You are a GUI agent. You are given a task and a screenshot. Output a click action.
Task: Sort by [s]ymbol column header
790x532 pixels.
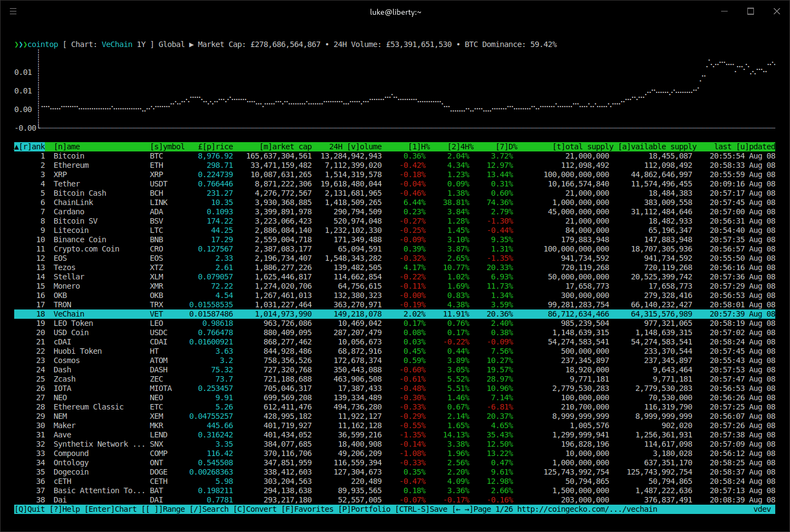(x=167, y=147)
